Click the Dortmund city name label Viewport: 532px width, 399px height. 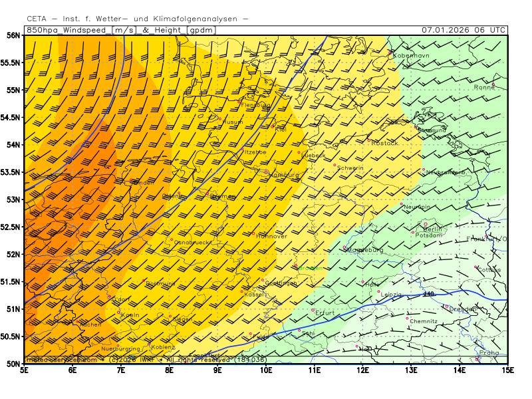tap(160, 284)
